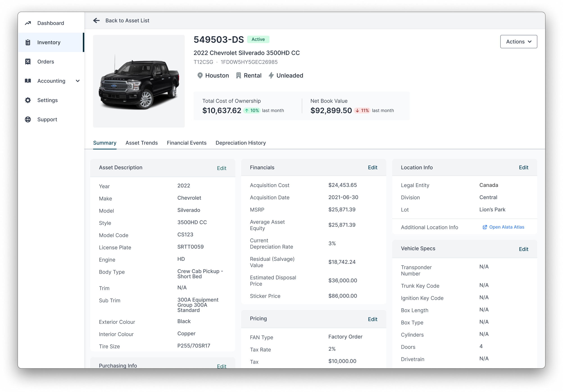Click the Unleaded lightning bolt icon
563x392 pixels.
(x=271, y=75)
